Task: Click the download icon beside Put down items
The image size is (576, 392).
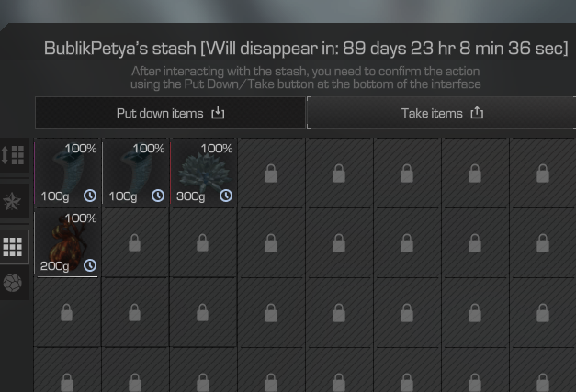Action: point(218,113)
